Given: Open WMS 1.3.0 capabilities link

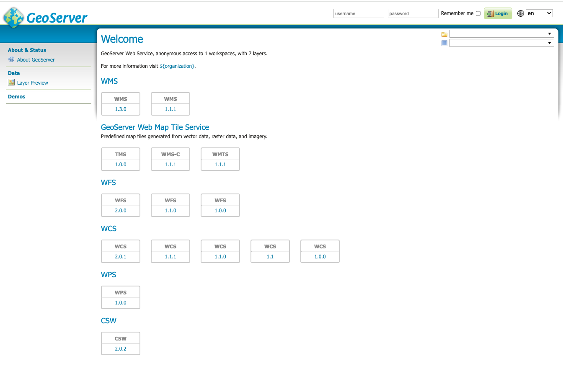Looking at the screenshot, I should pos(121,109).
